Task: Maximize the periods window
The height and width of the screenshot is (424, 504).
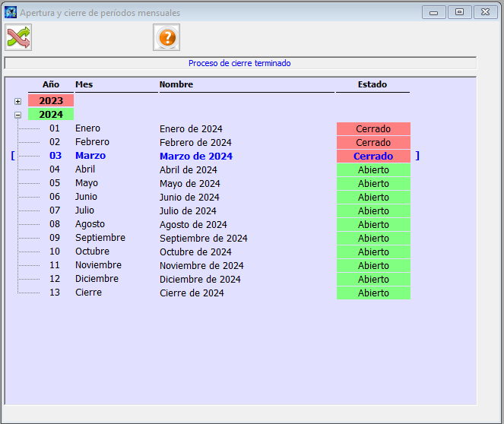Action: coord(459,12)
